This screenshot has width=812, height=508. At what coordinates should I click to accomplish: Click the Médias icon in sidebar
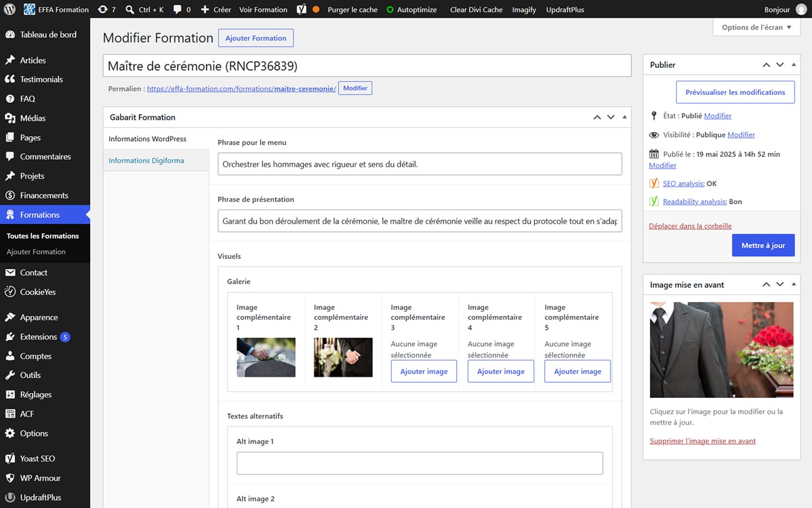(x=10, y=118)
